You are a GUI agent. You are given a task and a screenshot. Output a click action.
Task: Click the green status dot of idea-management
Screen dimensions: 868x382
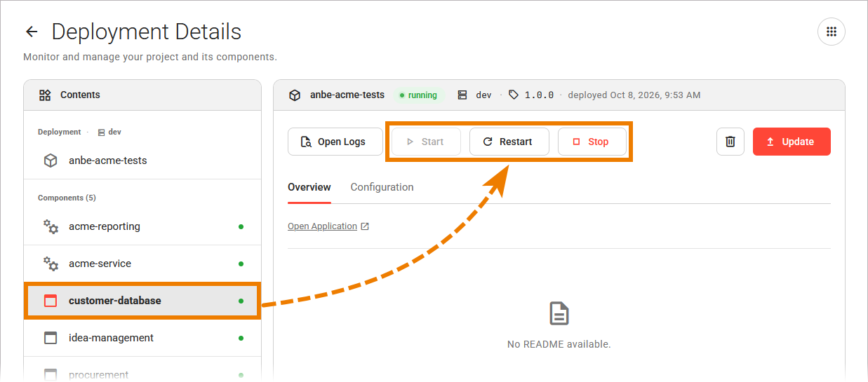(241, 338)
